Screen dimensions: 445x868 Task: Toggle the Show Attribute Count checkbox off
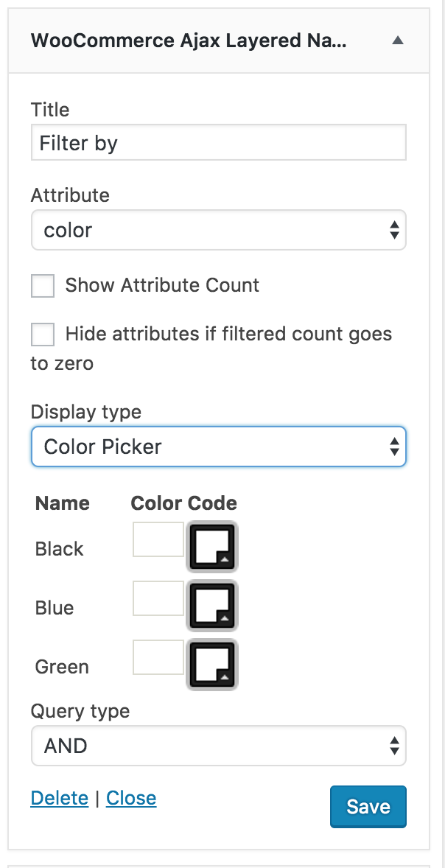click(x=42, y=286)
